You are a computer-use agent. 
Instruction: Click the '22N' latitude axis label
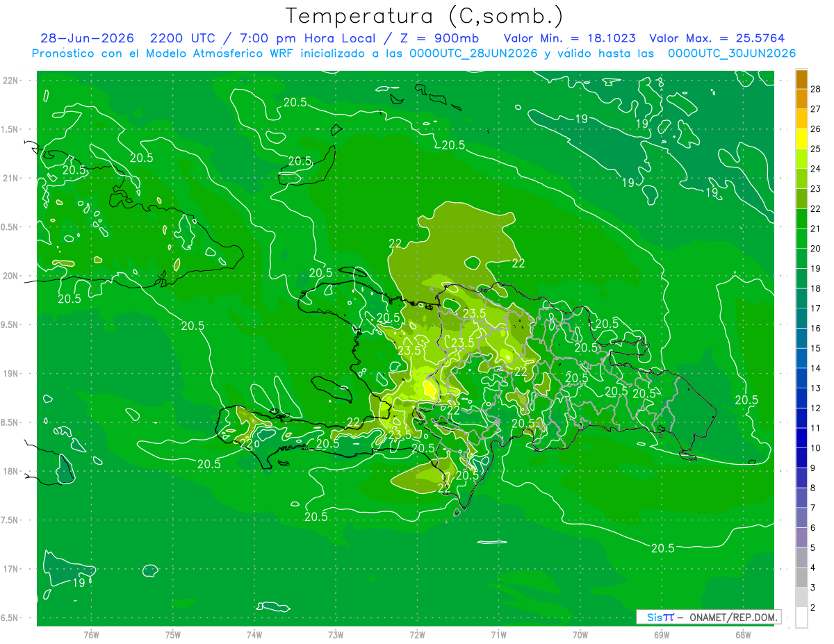(x=10, y=81)
